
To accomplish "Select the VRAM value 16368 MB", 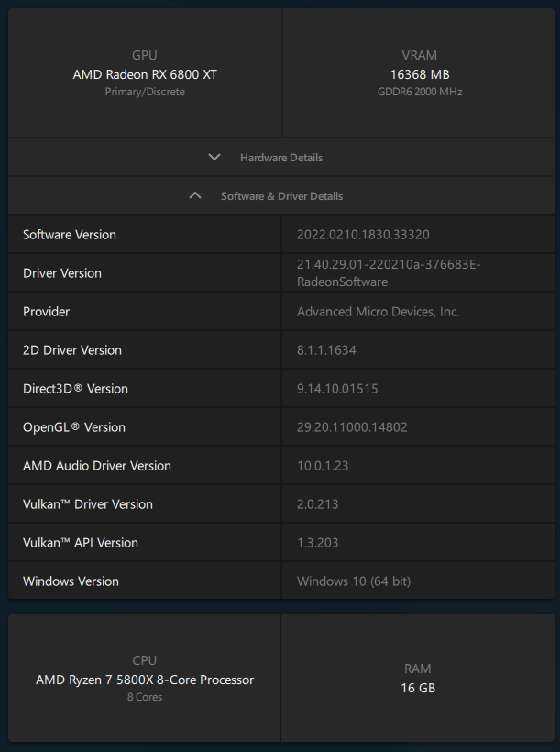I will click(420, 75).
